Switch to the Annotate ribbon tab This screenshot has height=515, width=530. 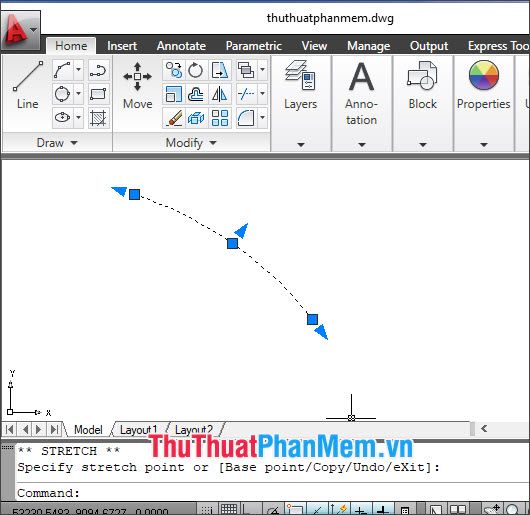[181, 46]
